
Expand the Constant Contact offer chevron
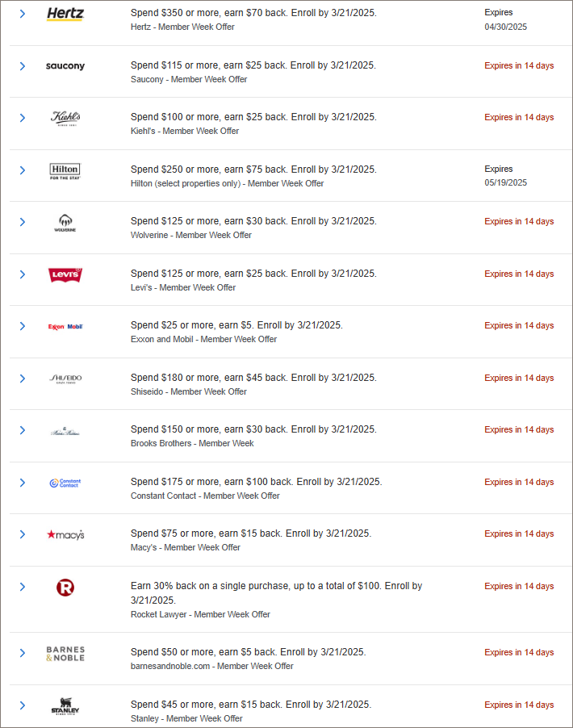tap(23, 483)
